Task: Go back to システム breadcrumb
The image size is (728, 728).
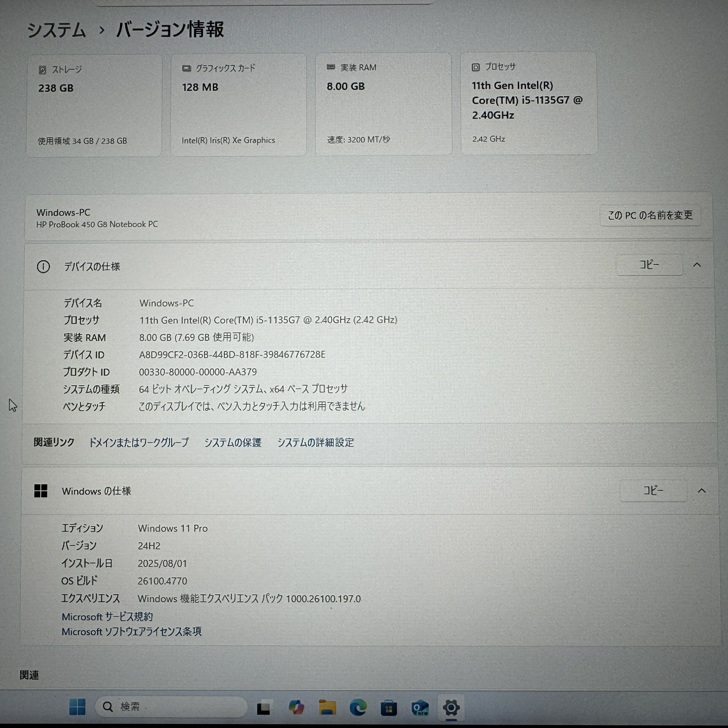Action: coord(56,30)
